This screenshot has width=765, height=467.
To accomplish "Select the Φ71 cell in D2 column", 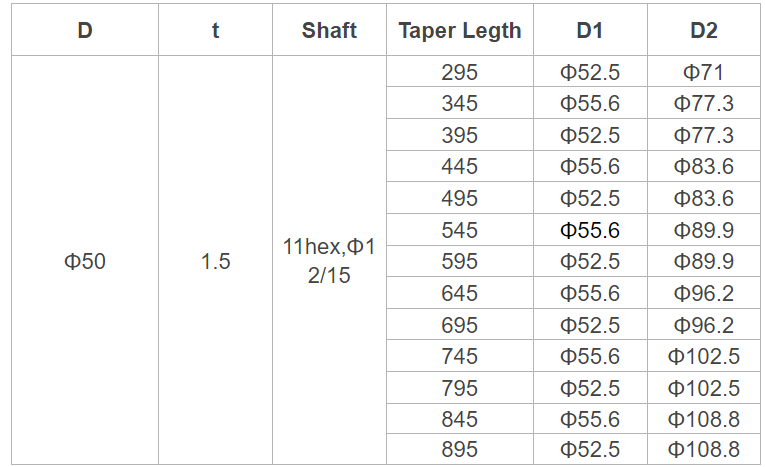I will click(x=704, y=72).
